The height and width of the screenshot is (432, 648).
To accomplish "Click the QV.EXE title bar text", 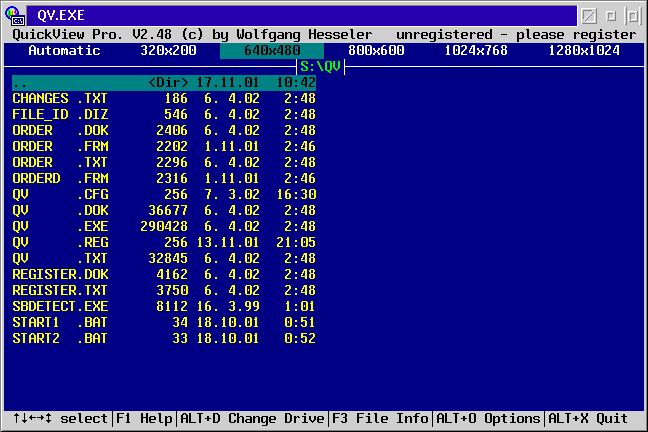I will pos(61,15).
